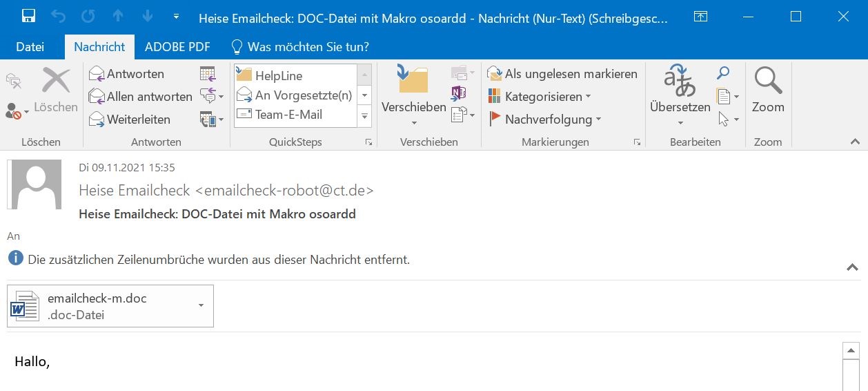This screenshot has width=868, height=391.
Task: Click Weiterleiten to forward the message
Action: pyautogui.click(x=130, y=120)
